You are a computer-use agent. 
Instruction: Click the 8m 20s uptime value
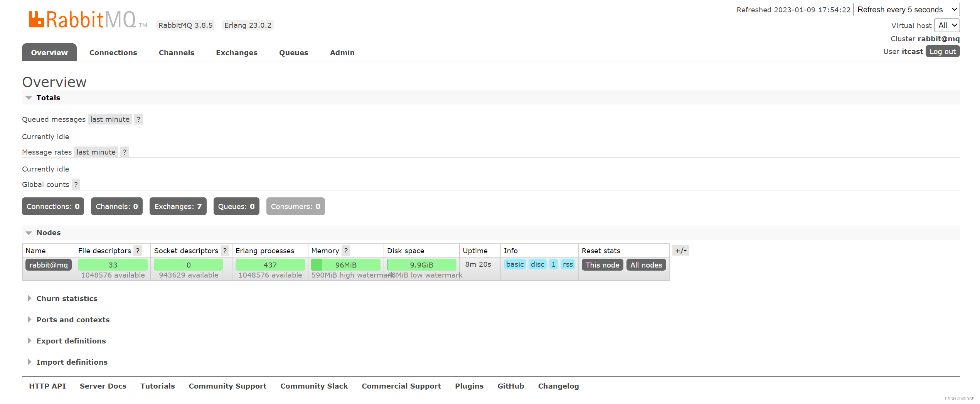[x=478, y=264]
